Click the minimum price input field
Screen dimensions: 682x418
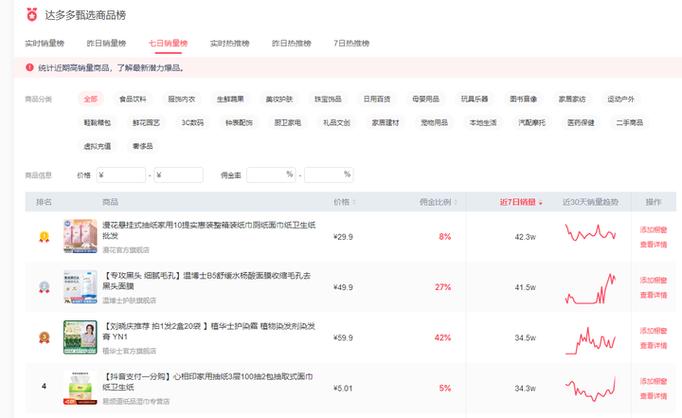(x=121, y=175)
